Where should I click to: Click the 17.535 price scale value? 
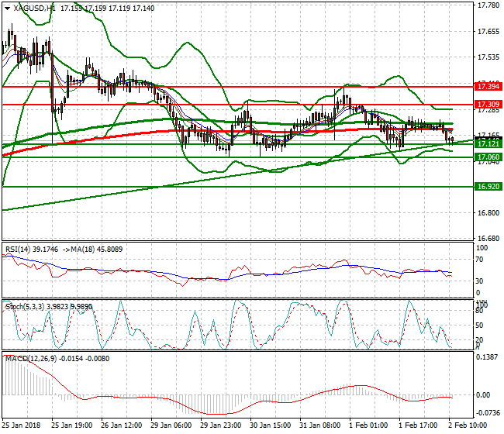488,57
